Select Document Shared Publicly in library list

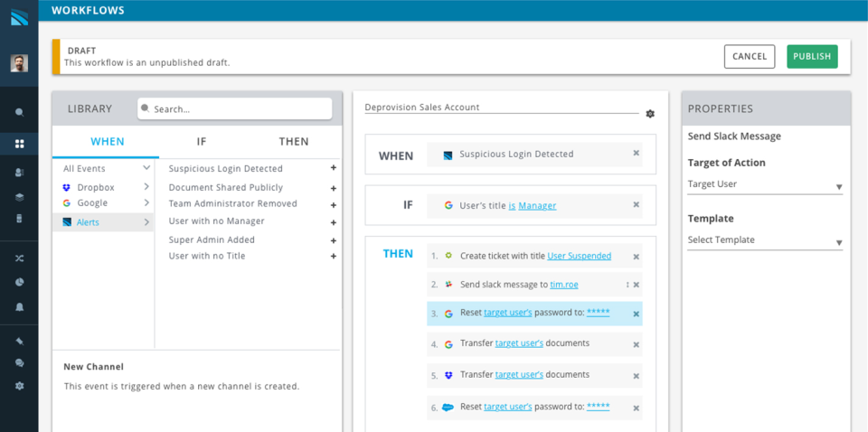tap(225, 187)
